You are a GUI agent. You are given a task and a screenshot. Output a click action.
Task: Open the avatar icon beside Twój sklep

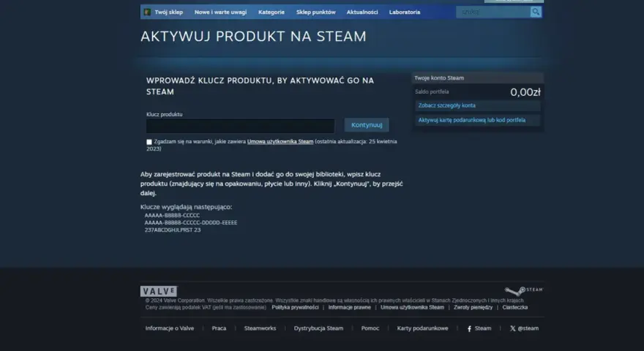(147, 12)
